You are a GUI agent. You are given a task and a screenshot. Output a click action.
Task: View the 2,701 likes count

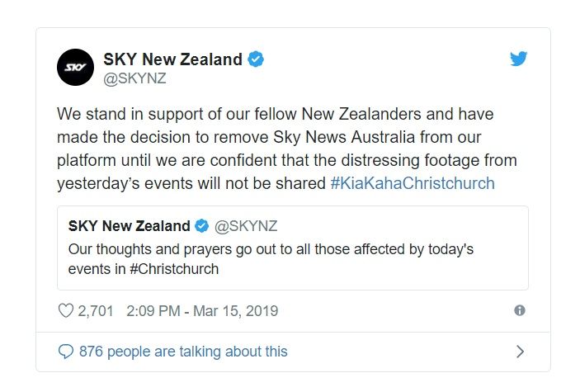click(96, 310)
